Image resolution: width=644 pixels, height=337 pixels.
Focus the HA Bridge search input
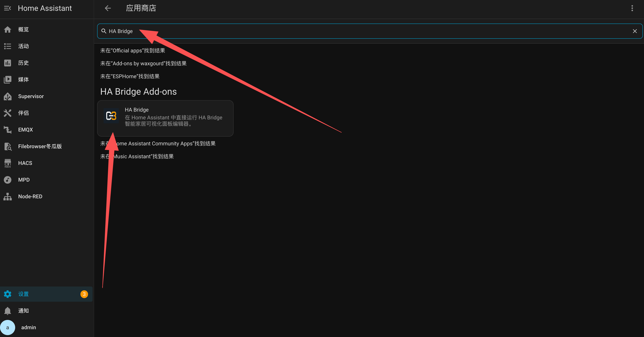(370, 31)
